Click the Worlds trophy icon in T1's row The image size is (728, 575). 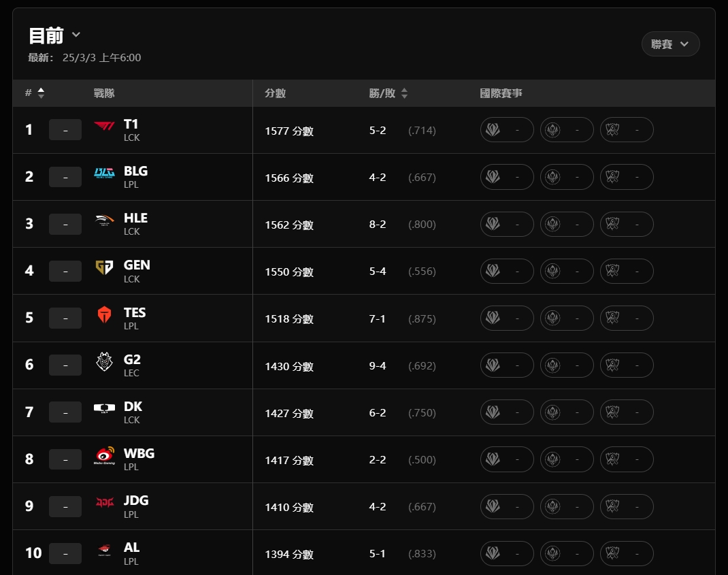coord(613,129)
